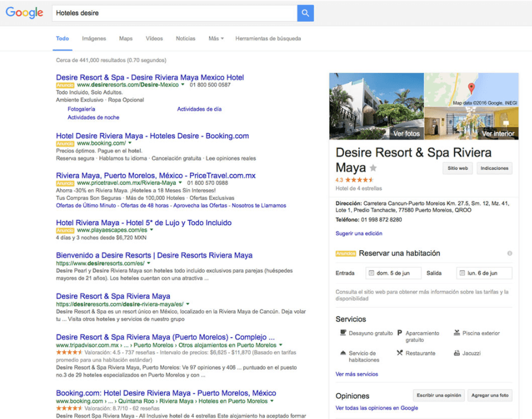This screenshot has width=532, height=419.
Task: Open dropdown arrow next to desireresorts.com/es/
Action: pos(148,263)
